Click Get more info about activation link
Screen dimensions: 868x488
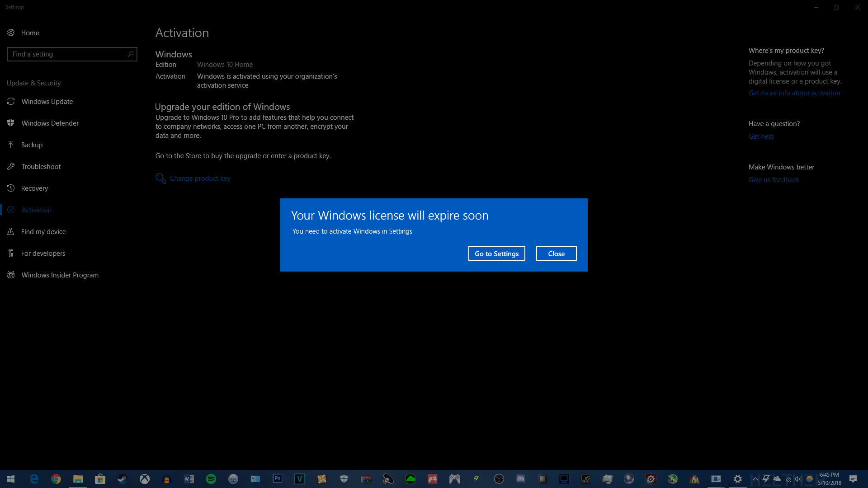tap(794, 92)
